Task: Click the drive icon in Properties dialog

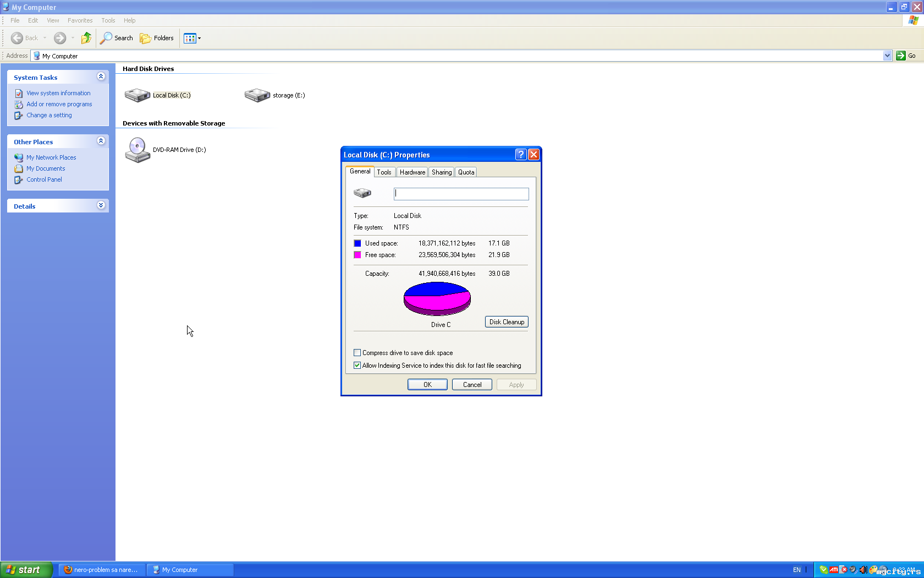Action: tap(362, 193)
